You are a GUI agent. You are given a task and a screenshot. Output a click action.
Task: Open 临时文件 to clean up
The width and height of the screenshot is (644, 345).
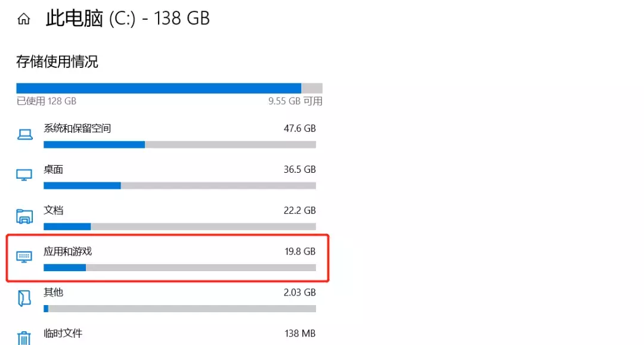pyautogui.click(x=168, y=335)
